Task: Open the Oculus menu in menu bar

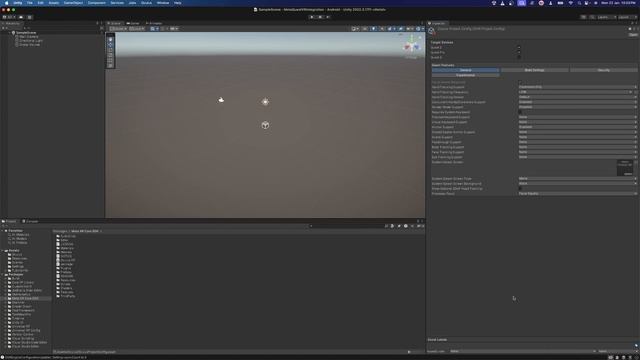Action: coord(146,3)
